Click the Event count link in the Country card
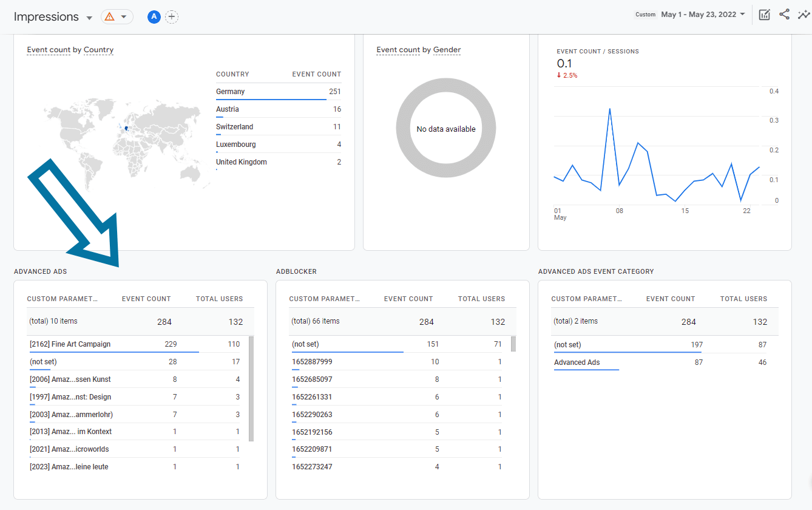The height and width of the screenshot is (510, 812). tap(49, 50)
